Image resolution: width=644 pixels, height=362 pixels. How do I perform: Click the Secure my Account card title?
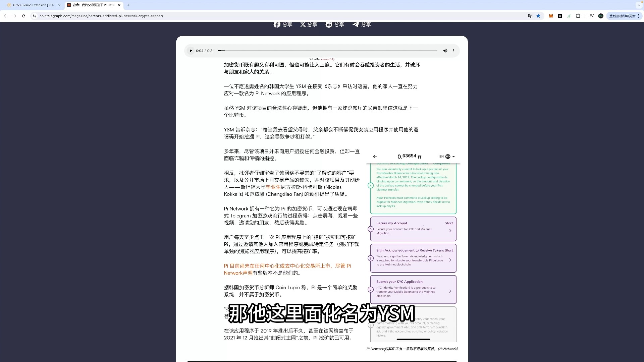[x=391, y=223]
